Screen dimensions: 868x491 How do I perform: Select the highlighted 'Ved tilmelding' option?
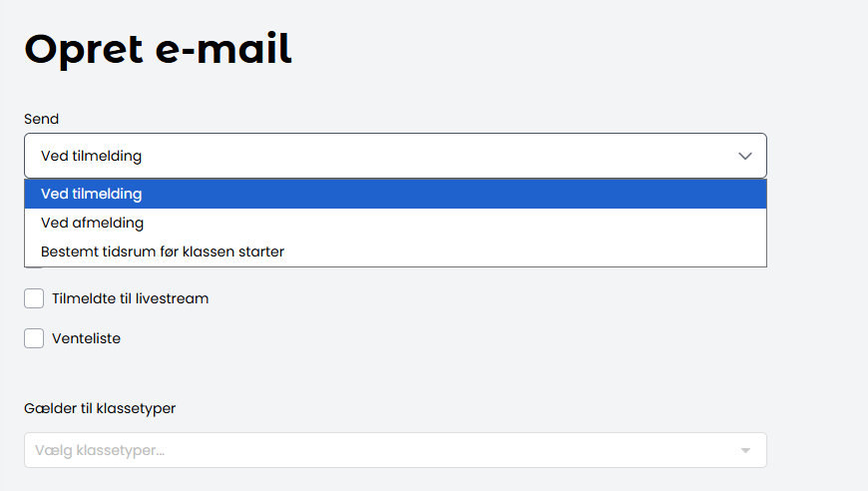tap(92, 194)
